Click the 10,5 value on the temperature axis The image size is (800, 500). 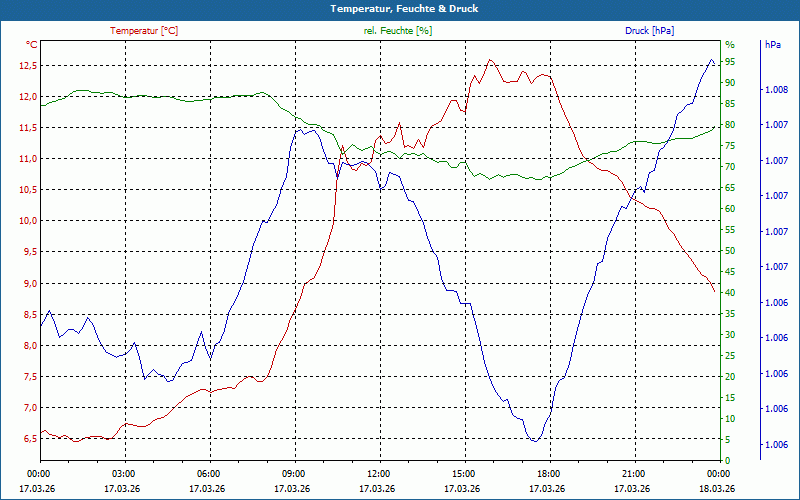(x=28, y=190)
